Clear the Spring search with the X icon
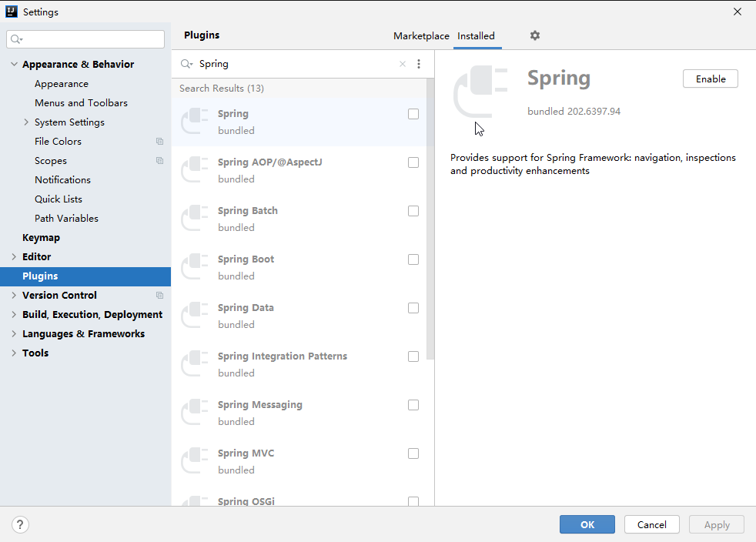756x542 pixels. [x=402, y=64]
